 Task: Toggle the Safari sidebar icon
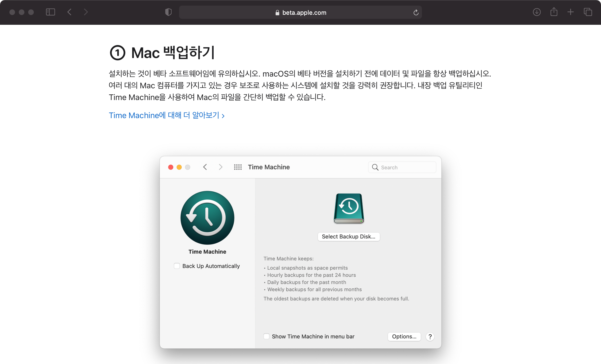(50, 12)
